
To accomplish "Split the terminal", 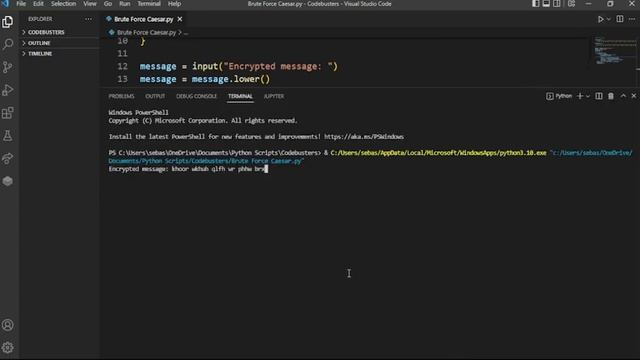I will [x=598, y=96].
